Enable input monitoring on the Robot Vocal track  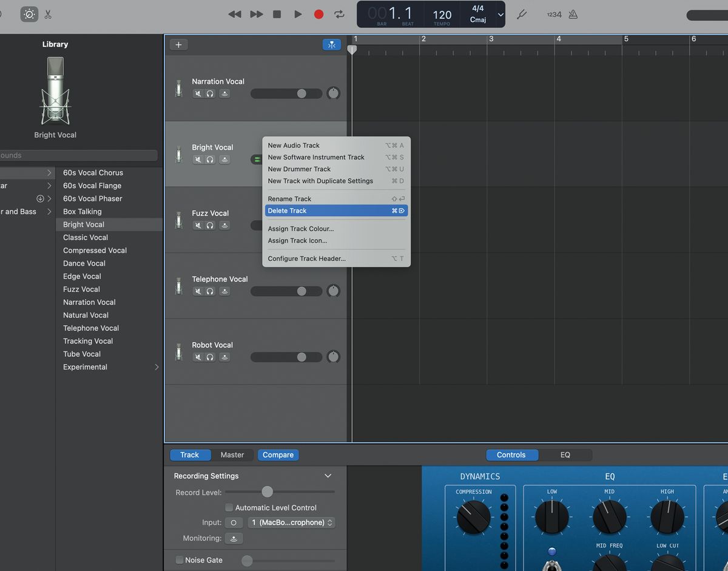point(224,357)
